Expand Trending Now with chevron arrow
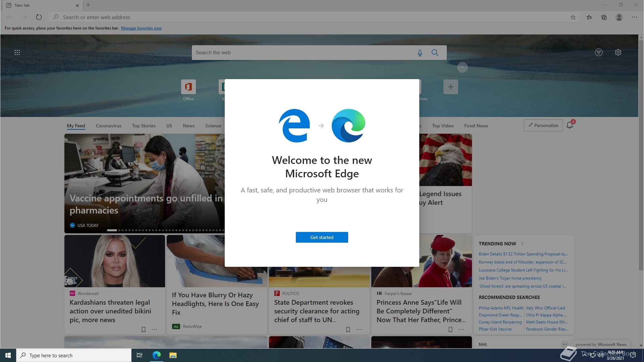Image resolution: width=644 pixels, height=362 pixels. [x=522, y=244]
